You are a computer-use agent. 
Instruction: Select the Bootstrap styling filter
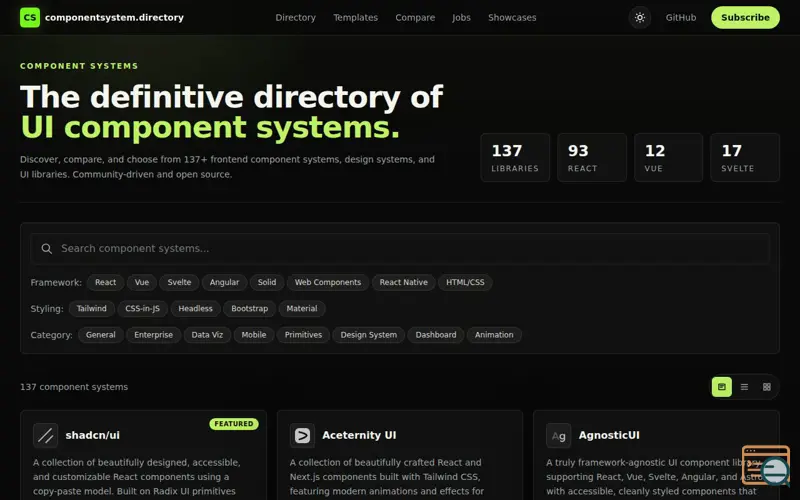coord(249,309)
